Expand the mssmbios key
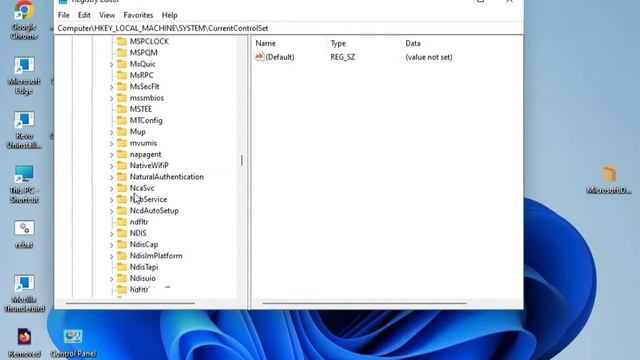The width and height of the screenshot is (640, 360). (x=111, y=98)
